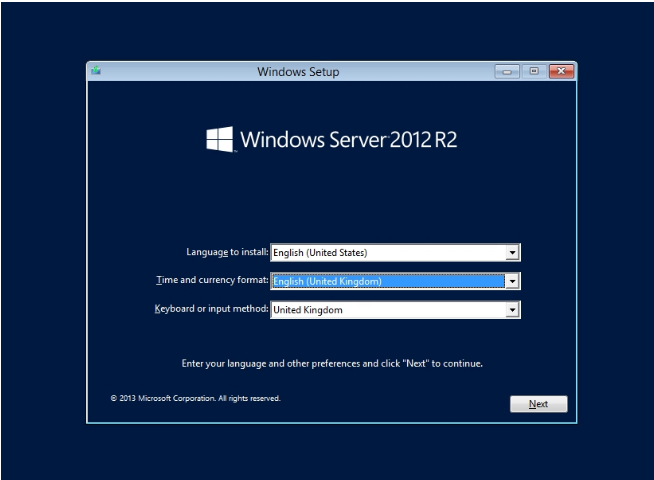Minimize the Windows Setup window
654x480 pixels.
pos(507,72)
